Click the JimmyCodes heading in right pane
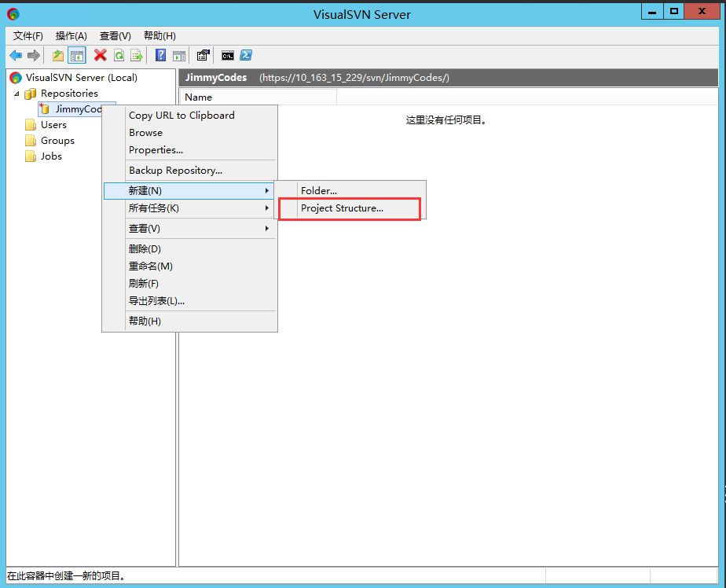Image resolution: width=726 pixels, height=588 pixels. [x=216, y=77]
